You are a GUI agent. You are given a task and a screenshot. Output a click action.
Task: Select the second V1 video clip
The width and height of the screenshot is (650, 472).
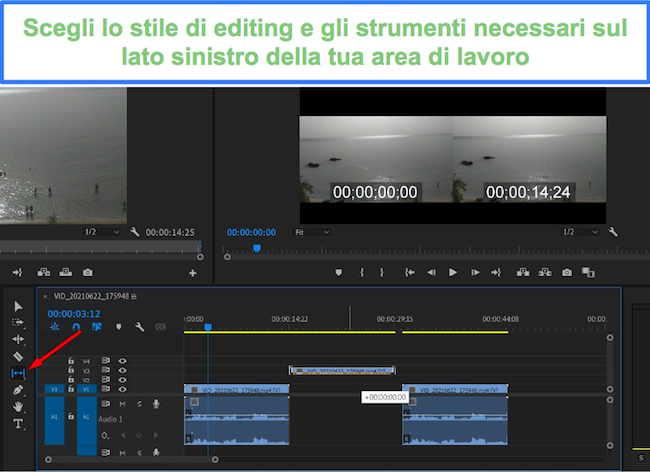[455, 390]
